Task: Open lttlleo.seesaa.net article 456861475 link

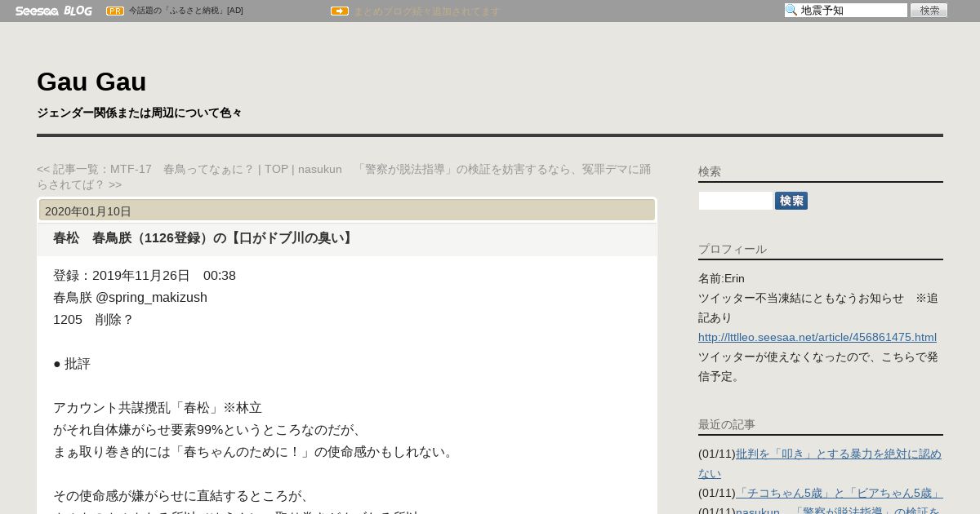Action: (x=817, y=337)
